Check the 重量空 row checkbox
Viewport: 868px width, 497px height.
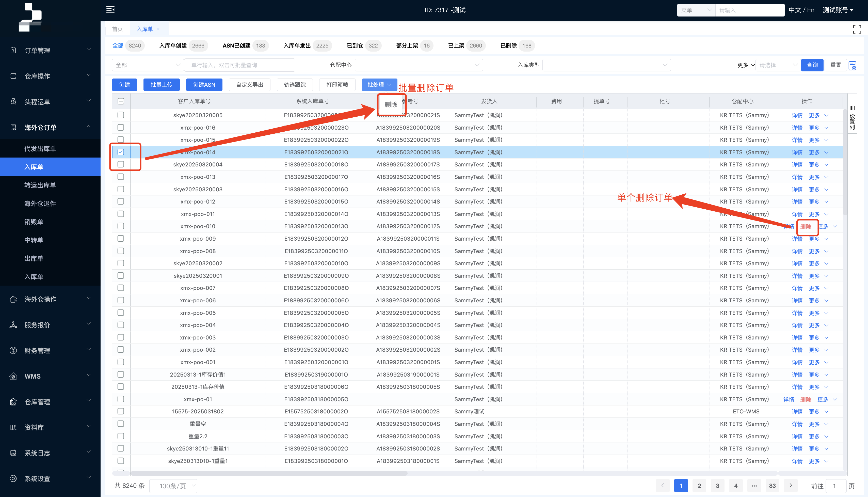pyautogui.click(x=121, y=424)
